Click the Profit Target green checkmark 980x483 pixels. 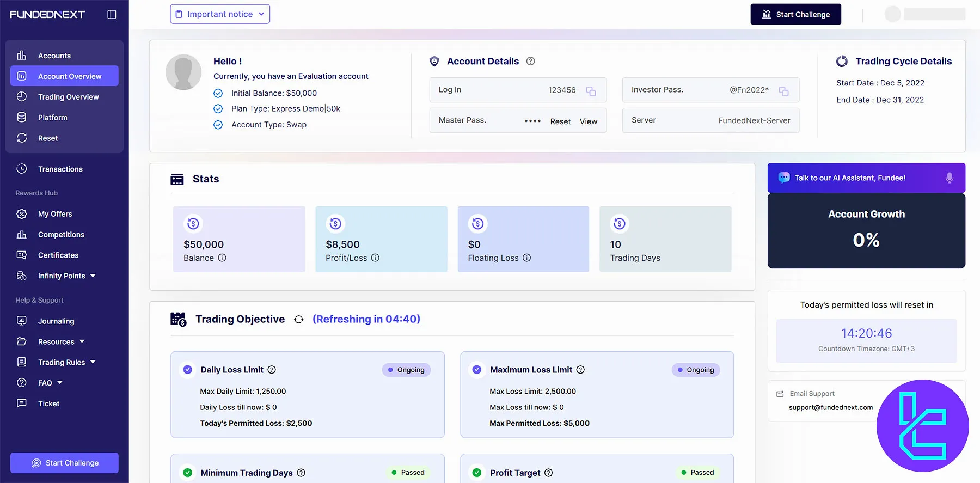[x=477, y=473]
